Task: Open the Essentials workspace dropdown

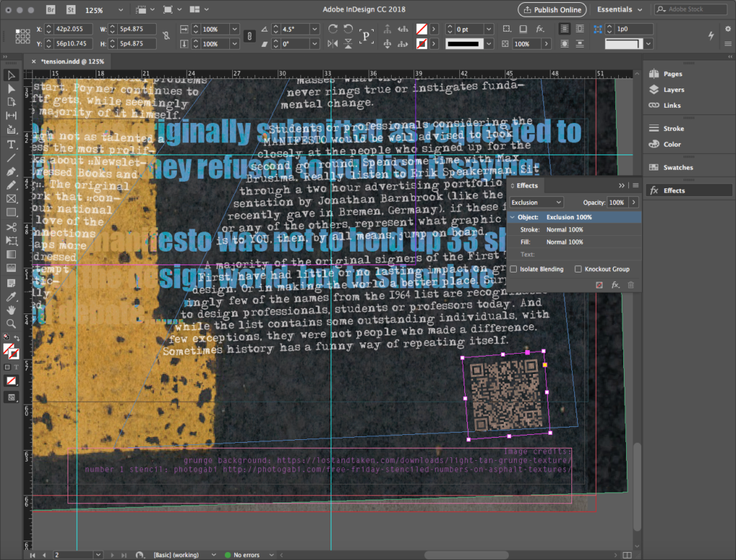Action: coord(620,10)
